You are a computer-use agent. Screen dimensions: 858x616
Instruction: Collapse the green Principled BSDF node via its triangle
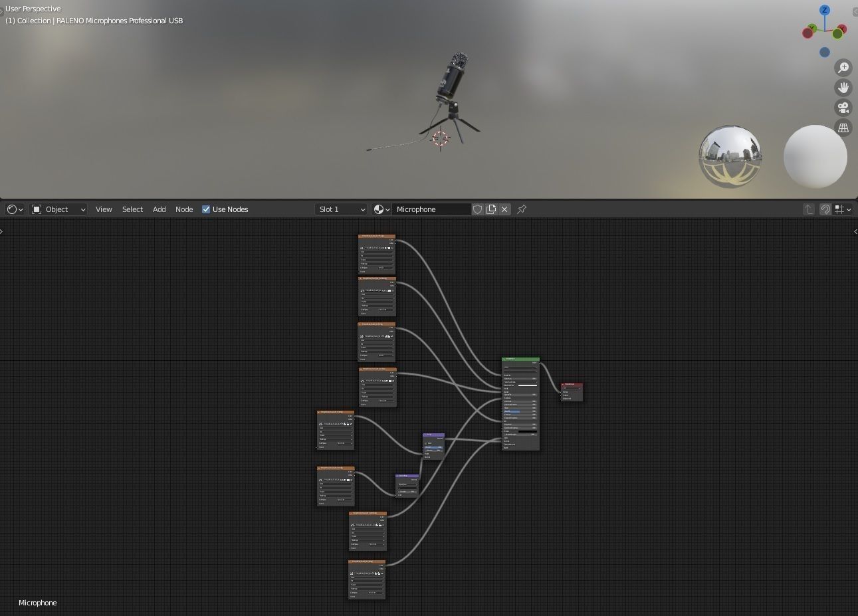pyautogui.click(x=504, y=359)
